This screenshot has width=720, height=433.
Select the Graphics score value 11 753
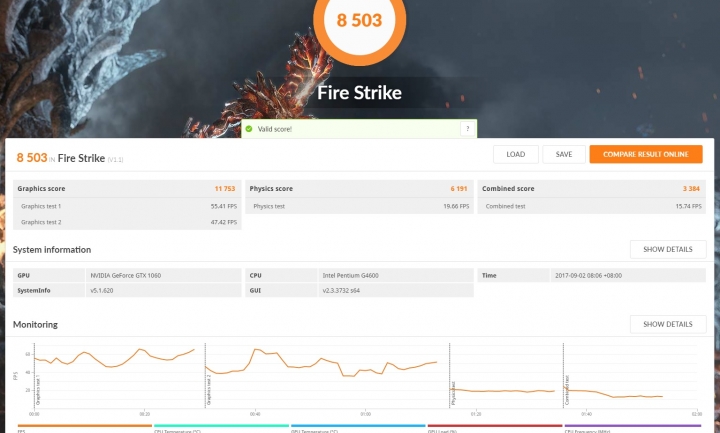[225, 189]
